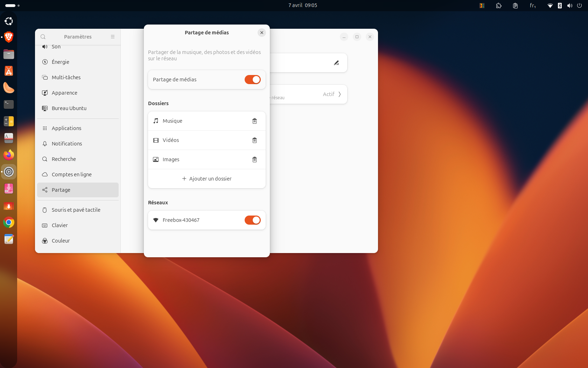
Task: Open the fr keyboard layout menu
Action: 533,6
